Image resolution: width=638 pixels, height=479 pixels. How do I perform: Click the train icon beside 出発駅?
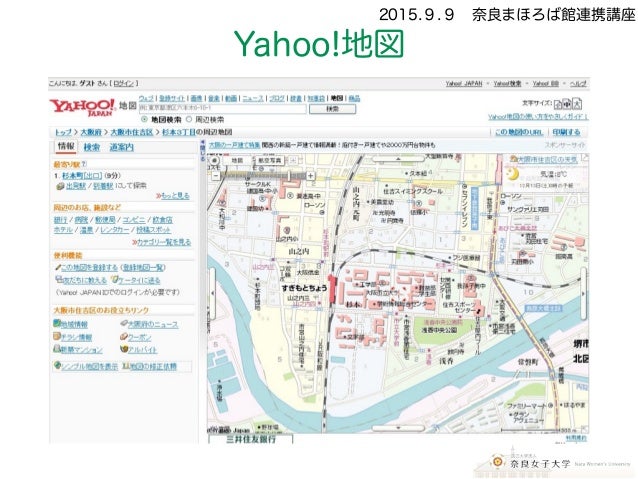tap(60, 186)
